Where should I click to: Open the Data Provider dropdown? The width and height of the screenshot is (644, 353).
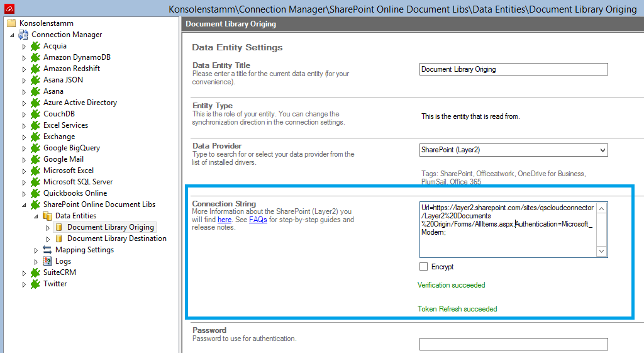(602, 150)
